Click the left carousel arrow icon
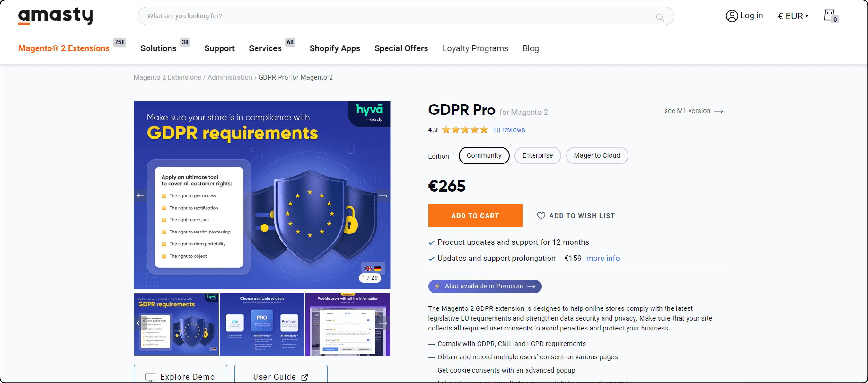This screenshot has height=383, width=868. click(140, 195)
